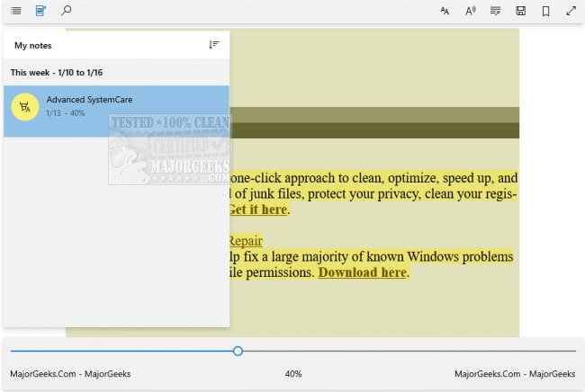Open the 'Repair' heading link

tap(246, 241)
